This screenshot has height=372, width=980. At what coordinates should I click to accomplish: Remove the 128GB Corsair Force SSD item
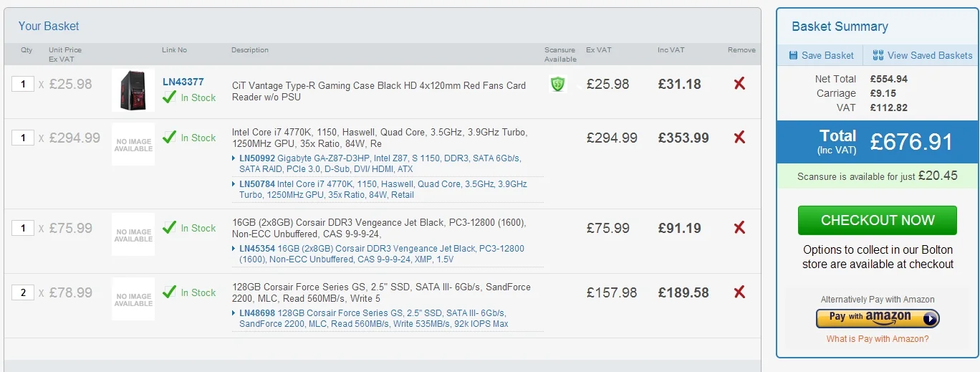click(739, 292)
